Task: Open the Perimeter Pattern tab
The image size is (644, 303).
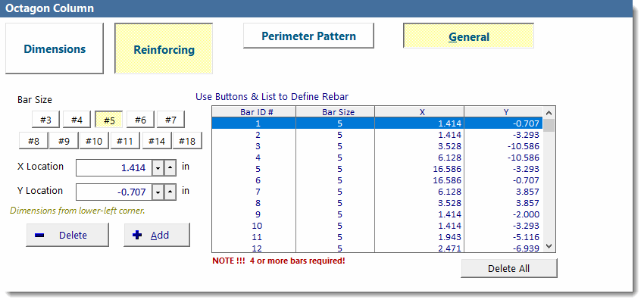Action: [308, 36]
